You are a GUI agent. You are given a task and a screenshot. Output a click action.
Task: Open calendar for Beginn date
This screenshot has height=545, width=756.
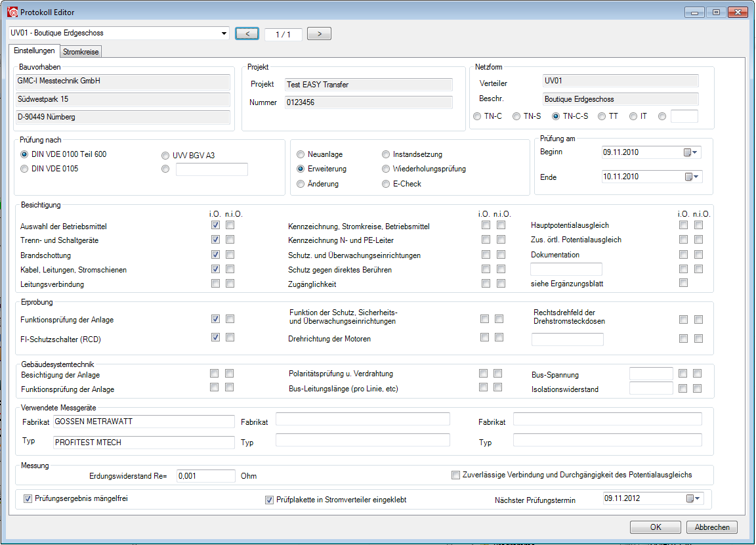(691, 152)
